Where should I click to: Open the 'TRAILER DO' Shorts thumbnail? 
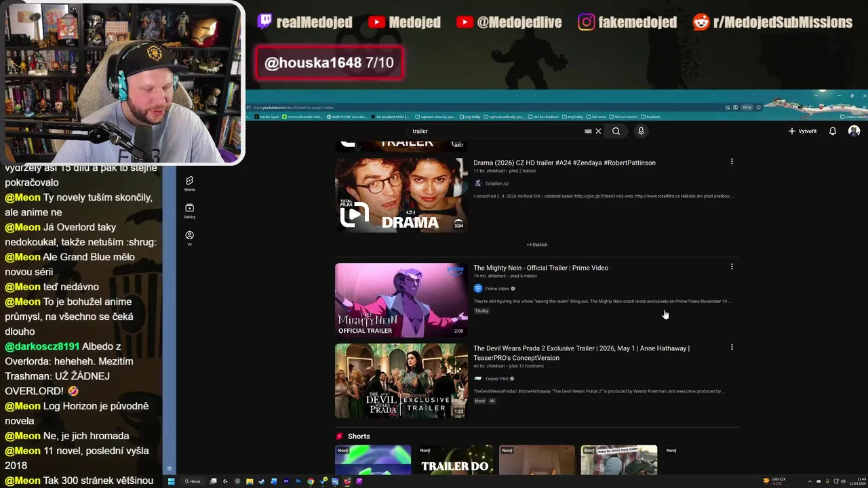tap(455, 460)
